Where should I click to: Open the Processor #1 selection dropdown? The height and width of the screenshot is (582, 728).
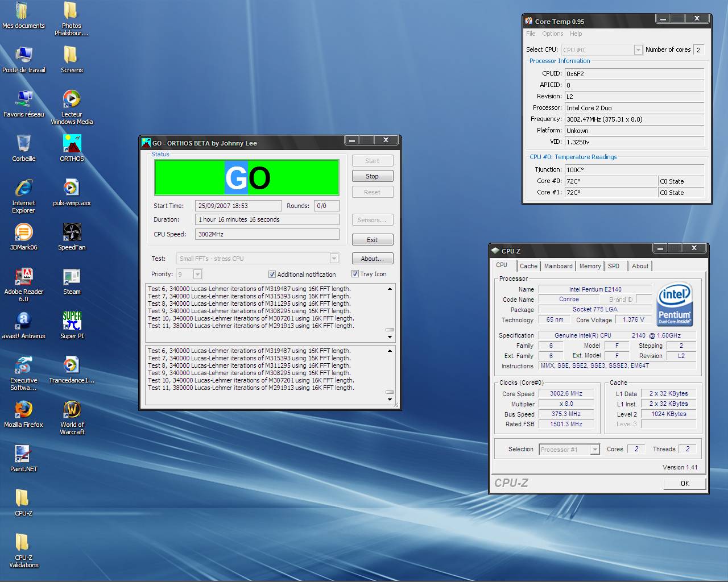pos(594,450)
